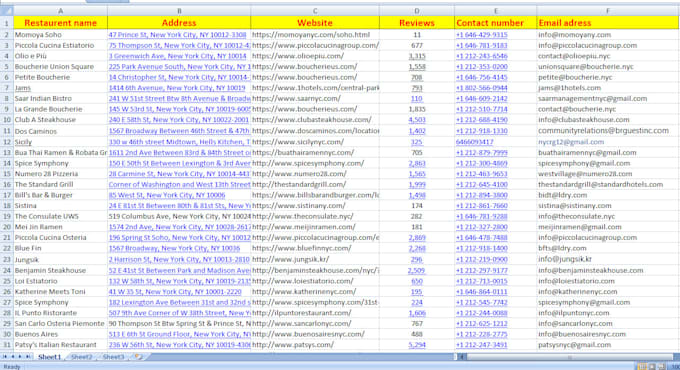Viewport: 680px width, 370px height.
Task: Select column A header
Action: click(x=60, y=11)
